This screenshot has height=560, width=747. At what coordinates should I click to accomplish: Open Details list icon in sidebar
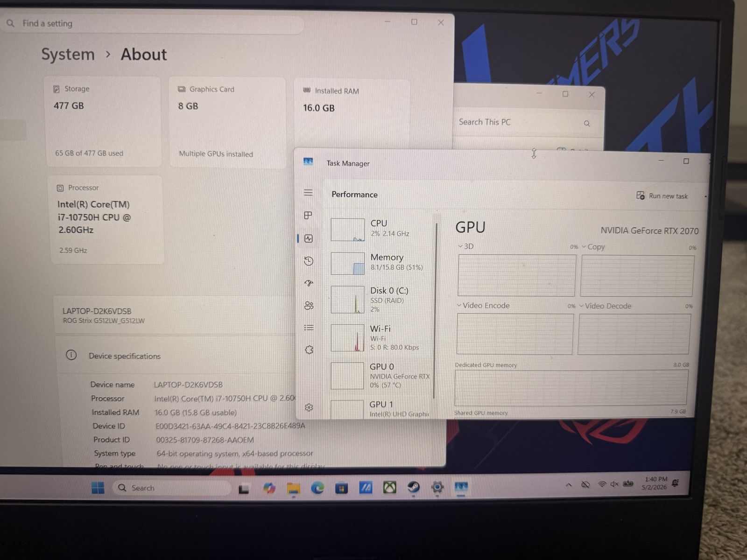309,328
